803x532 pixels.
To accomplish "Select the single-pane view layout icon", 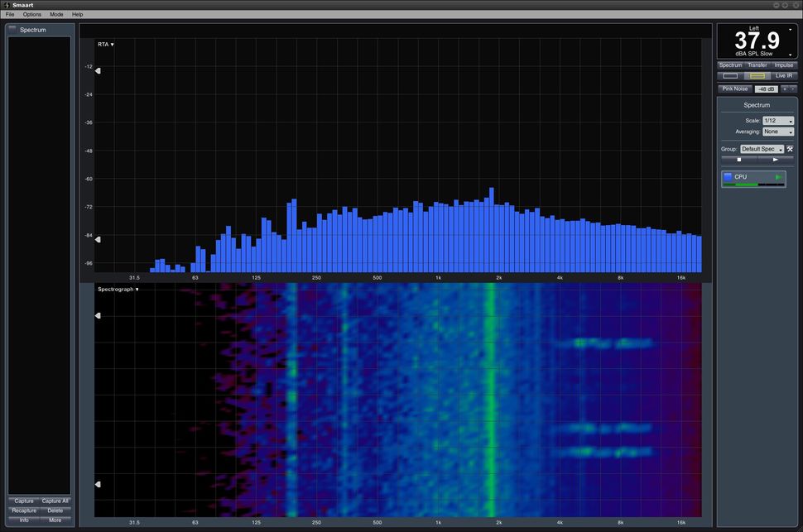I will (x=730, y=76).
